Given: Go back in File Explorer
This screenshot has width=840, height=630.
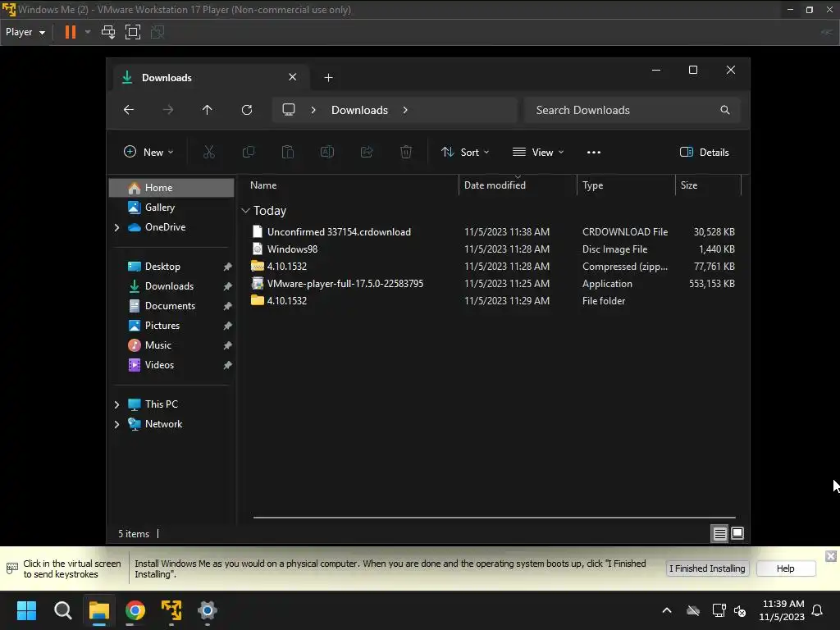Looking at the screenshot, I should [129, 110].
